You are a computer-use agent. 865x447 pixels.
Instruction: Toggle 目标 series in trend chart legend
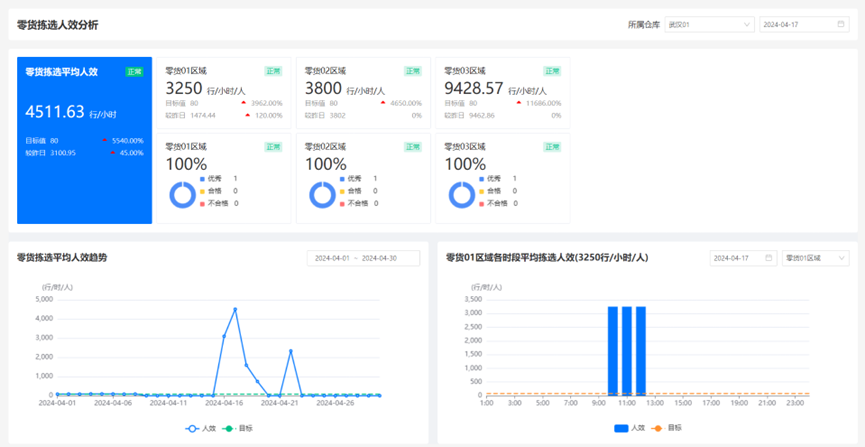(240, 428)
